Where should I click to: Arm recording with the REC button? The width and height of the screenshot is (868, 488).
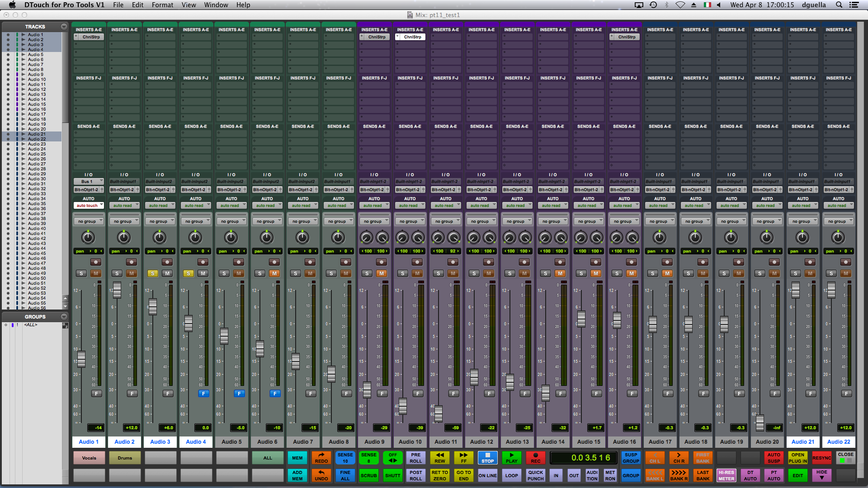535,458
